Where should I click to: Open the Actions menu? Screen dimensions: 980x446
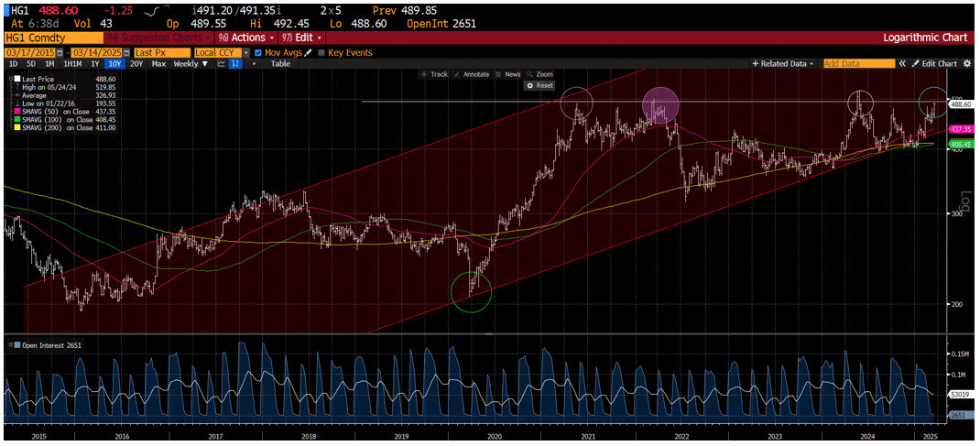245,38
